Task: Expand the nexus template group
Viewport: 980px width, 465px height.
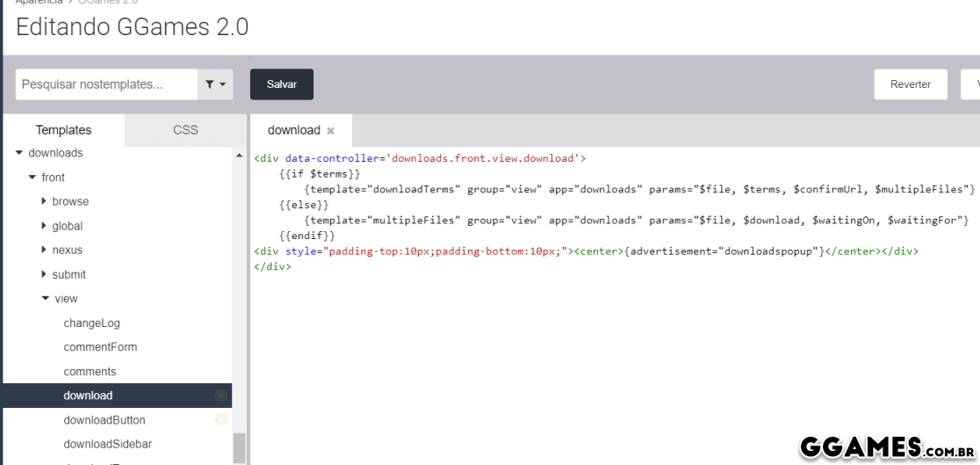Action: [x=44, y=251]
